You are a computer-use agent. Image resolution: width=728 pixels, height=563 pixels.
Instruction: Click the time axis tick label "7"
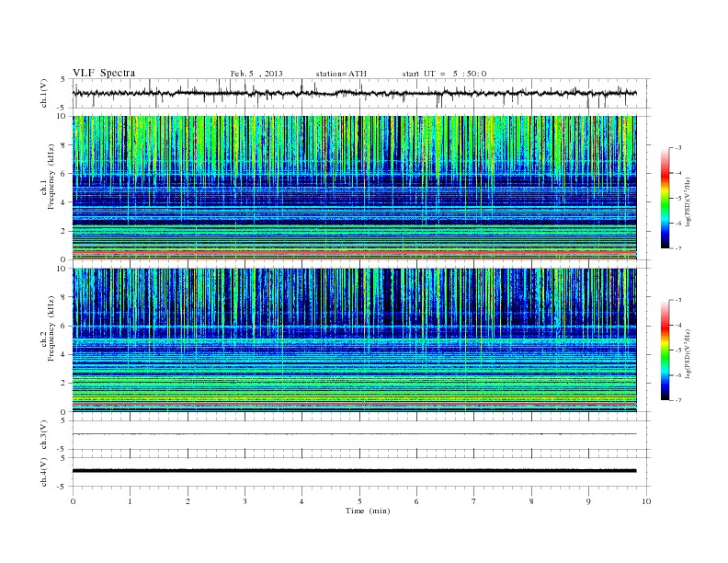click(x=474, y=501)
